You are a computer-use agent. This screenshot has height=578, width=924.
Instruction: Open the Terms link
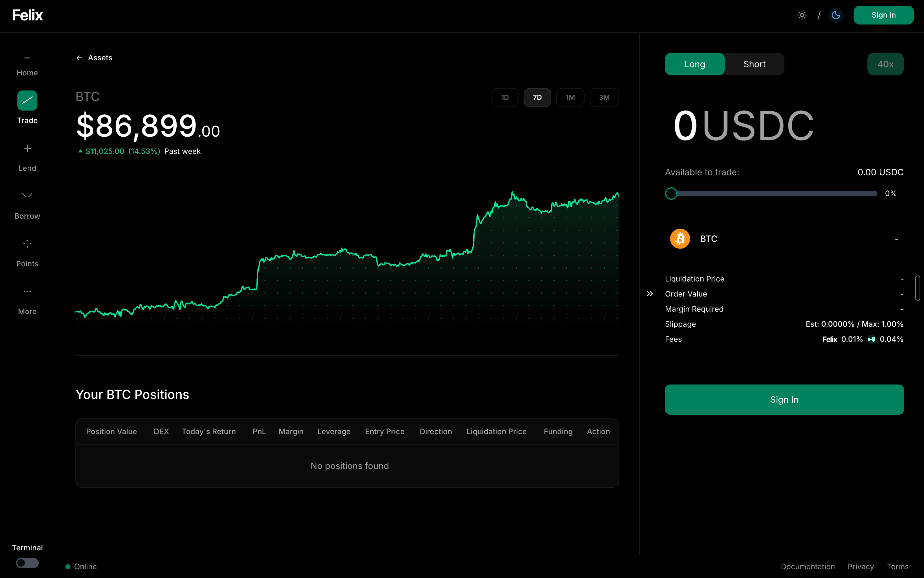point(898,566)
